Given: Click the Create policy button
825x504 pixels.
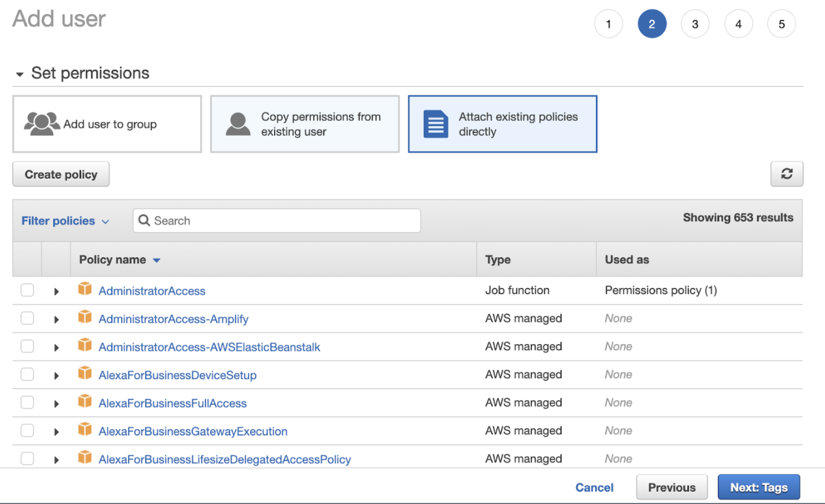Looking at the screenshot, I should coord(61,175).
